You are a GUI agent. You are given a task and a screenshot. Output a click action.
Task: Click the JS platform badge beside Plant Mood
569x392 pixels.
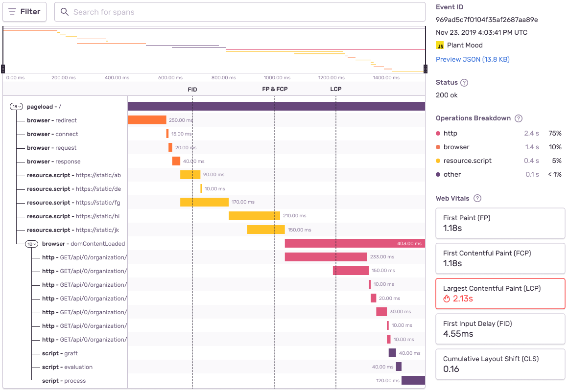(439, 45)
